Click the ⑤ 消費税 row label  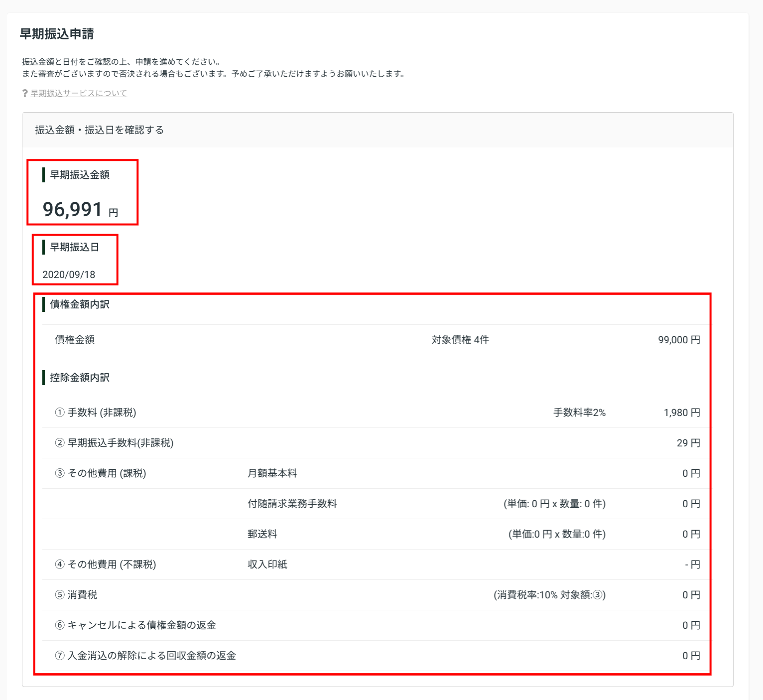[x=76, y=595]
